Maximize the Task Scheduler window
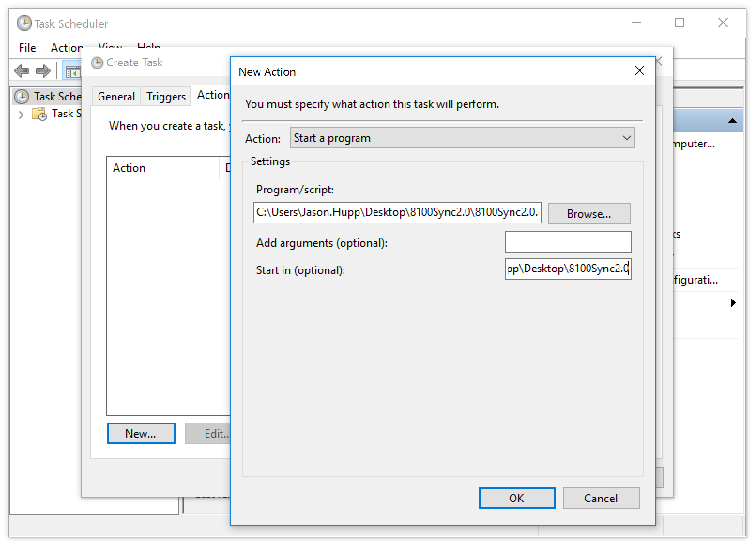This screenshot has height=546, width=756. [x=680, y=23]
